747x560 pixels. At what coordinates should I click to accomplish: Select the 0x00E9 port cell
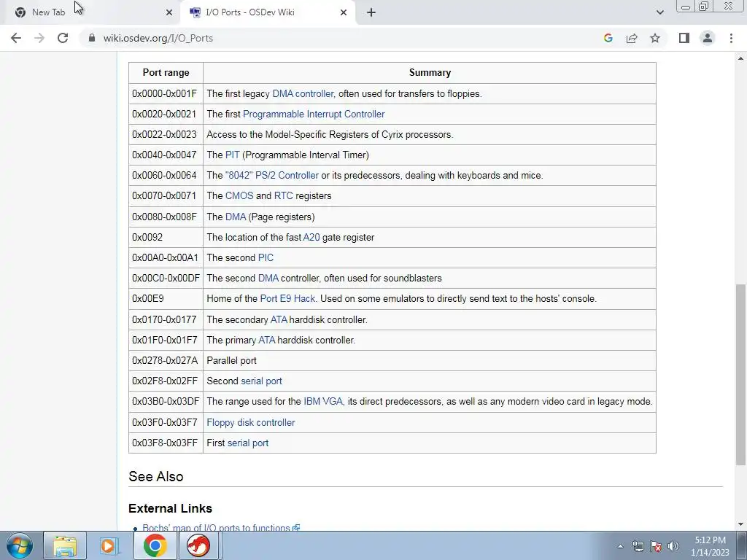(x=166, y=299)
